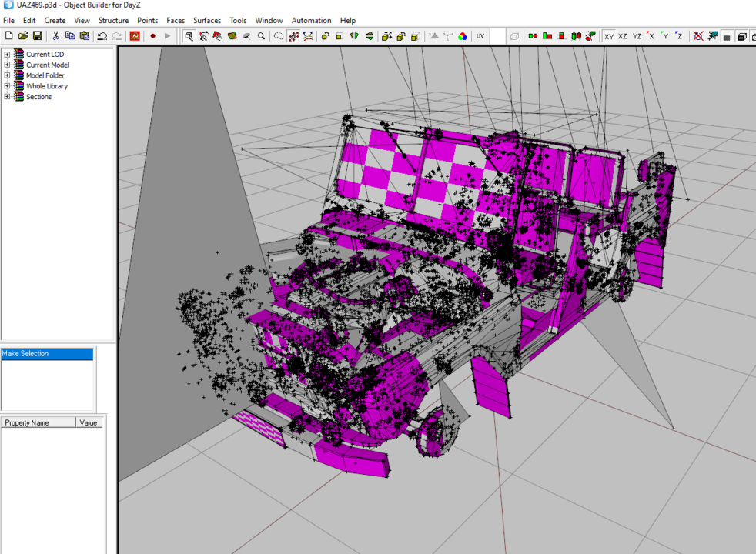Open the Faces menu

coord(176,21)
